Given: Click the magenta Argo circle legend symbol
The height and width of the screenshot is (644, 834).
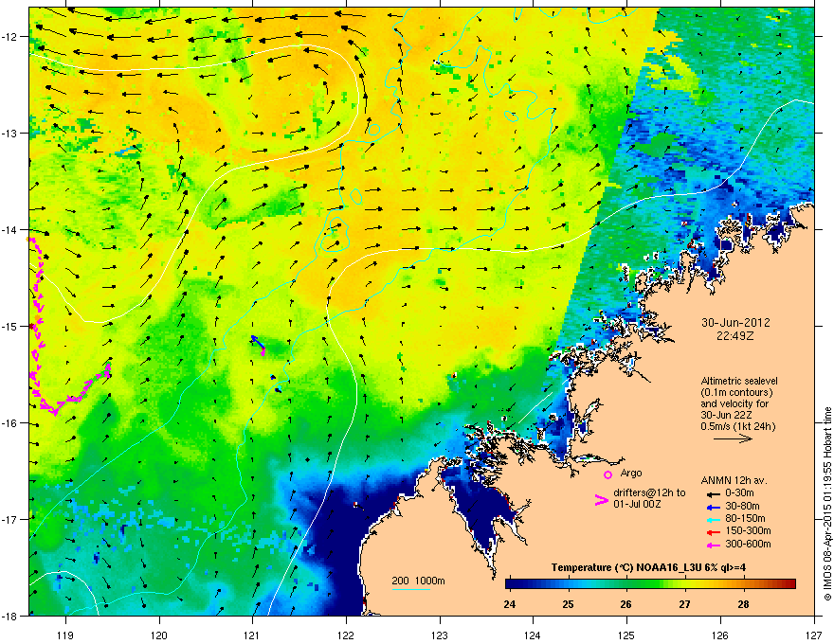Looking at the screenshot, I should (607, 474).
